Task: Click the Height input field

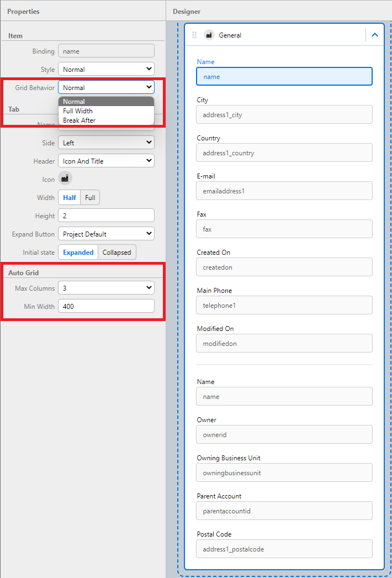Action: [x=106, y=216]
